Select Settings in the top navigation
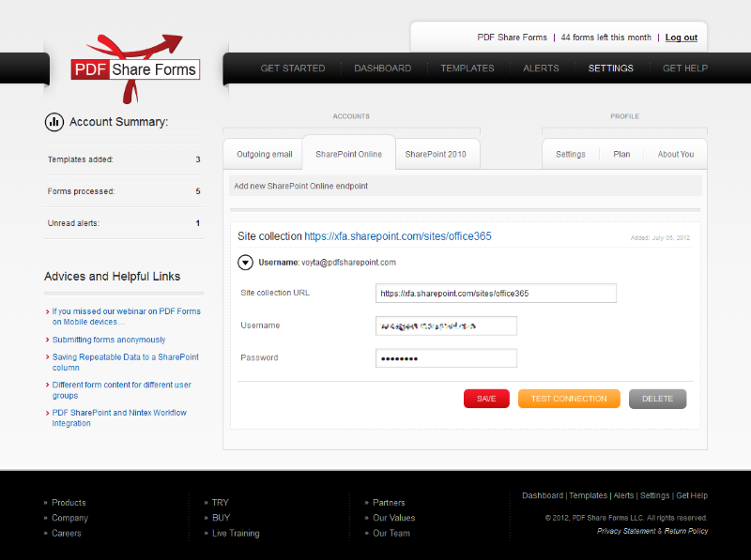 [611, 68]
